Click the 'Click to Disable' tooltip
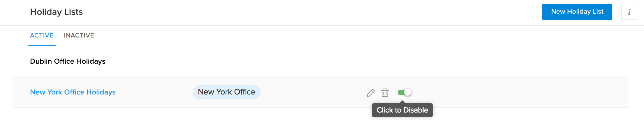Viewport: 644px width, 123px height. pos(402,110)
